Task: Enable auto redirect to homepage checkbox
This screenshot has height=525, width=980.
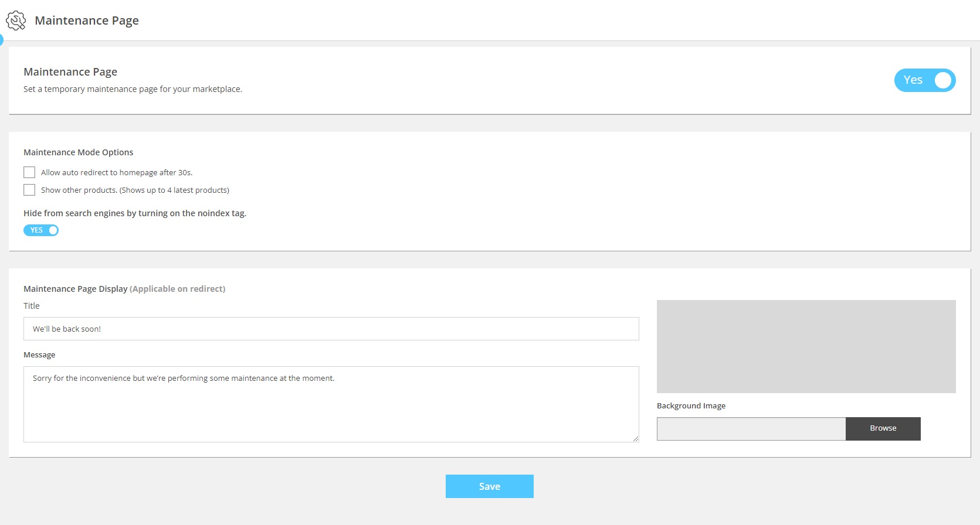Action: coord(29,172)
